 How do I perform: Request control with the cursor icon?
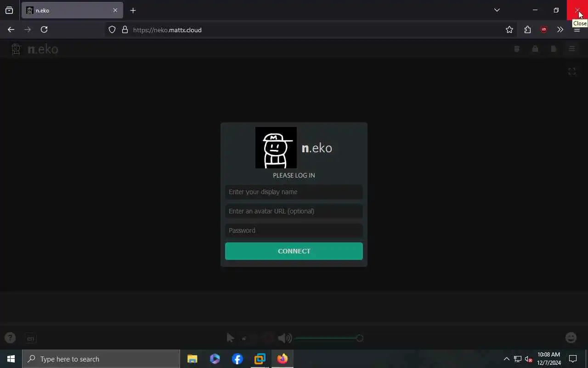[x=231, y=338]
